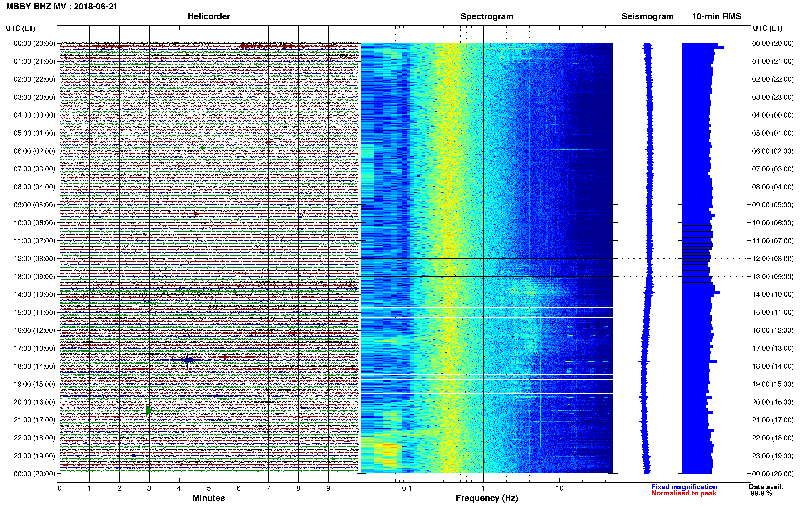The width and height of the screenshot is (812, 508).
Task: Click left time label '07:00 (03:00)'
Action: click(34, 169)
